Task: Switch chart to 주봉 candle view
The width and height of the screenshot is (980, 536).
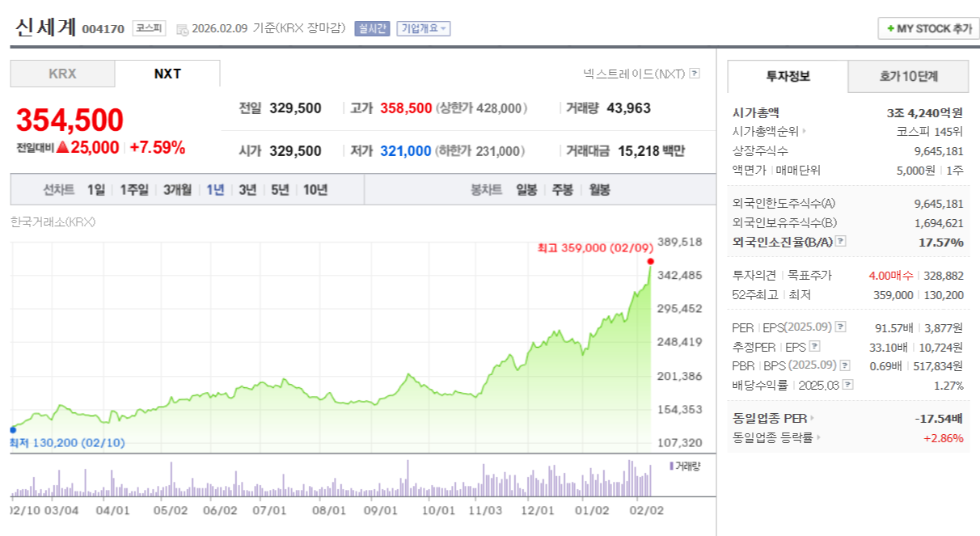Action: coord(563,190)
